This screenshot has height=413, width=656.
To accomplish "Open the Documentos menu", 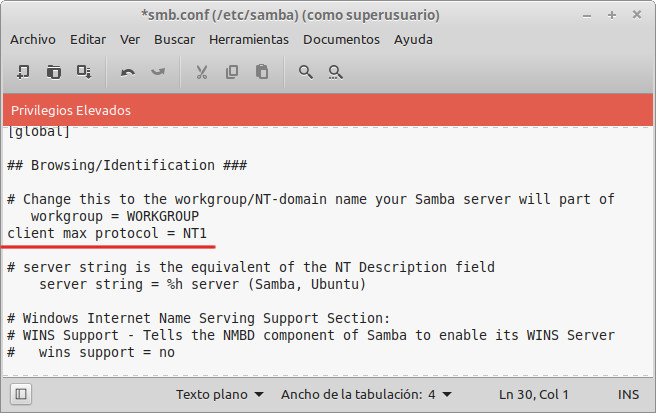I will point(341,40).
